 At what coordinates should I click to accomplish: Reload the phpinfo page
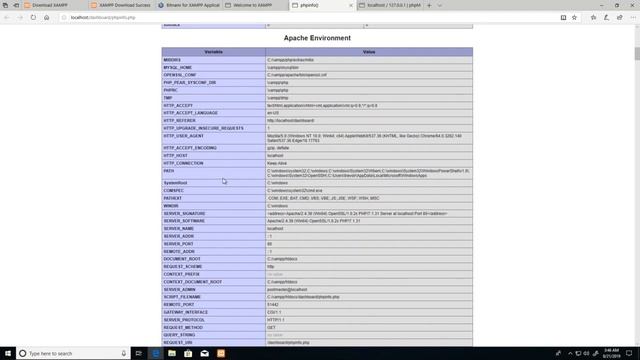33,18
